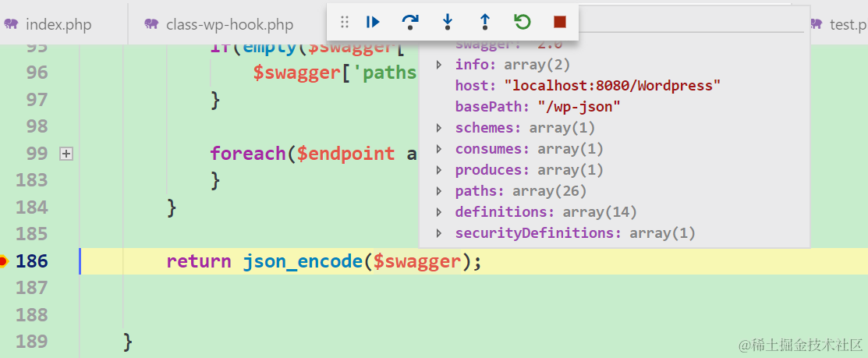Select the basePath value "/wp-json"
The height and width of the screenshot is (358, 868).
coord(579,107)
